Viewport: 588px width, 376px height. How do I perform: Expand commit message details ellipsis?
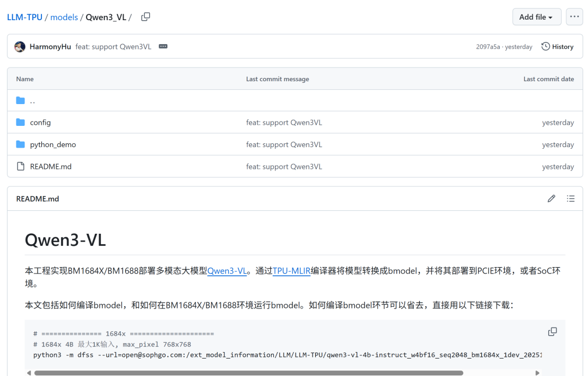coord(163,47)
